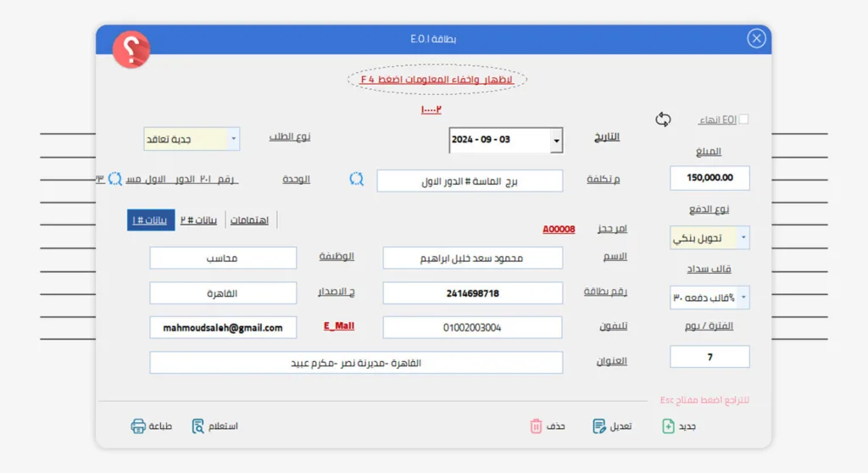The width and height of the screenshot is (868, 473).
Task: Open the نوع الطلب dropdown
Action: click(234, 139)
